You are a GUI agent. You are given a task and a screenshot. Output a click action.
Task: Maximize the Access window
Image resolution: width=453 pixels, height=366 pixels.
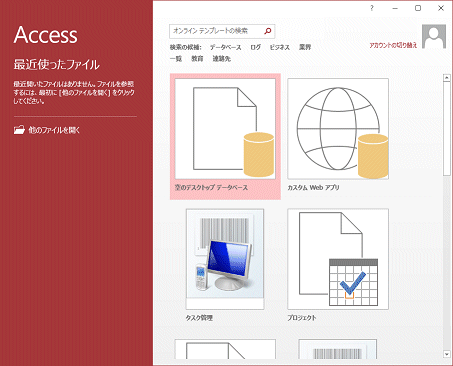click(x=418, y=8)
